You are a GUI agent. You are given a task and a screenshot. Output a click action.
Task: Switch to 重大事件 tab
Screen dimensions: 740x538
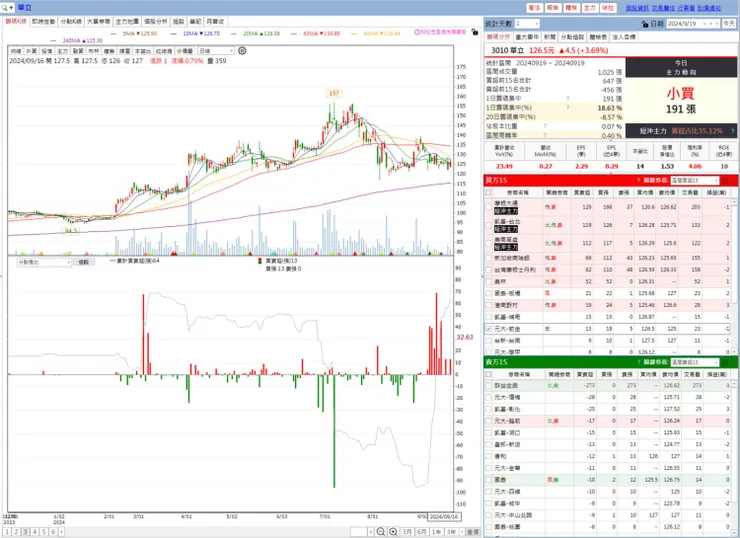pos(527,37)
